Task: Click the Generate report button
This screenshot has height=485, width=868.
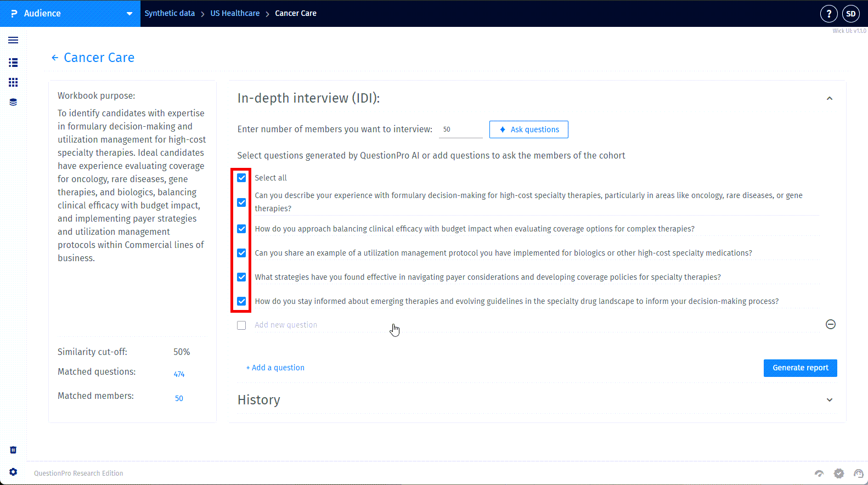Action: click(801, 368)
